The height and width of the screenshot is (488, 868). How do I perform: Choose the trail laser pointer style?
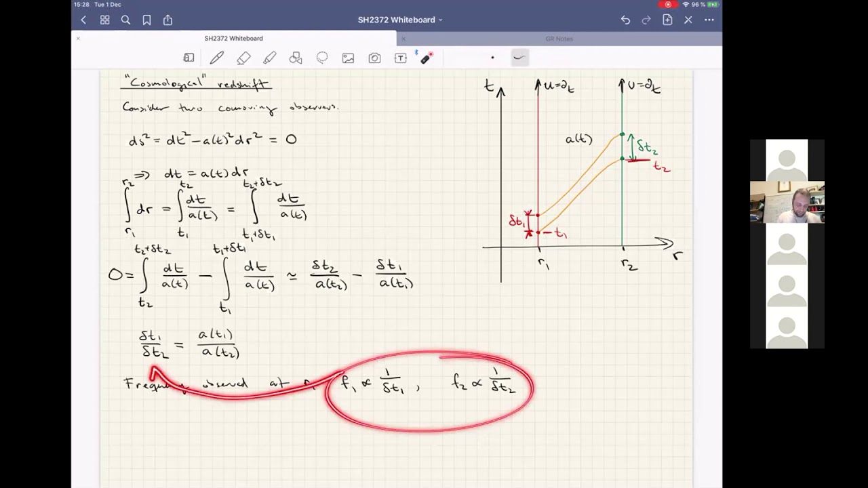tap(519, 58)
